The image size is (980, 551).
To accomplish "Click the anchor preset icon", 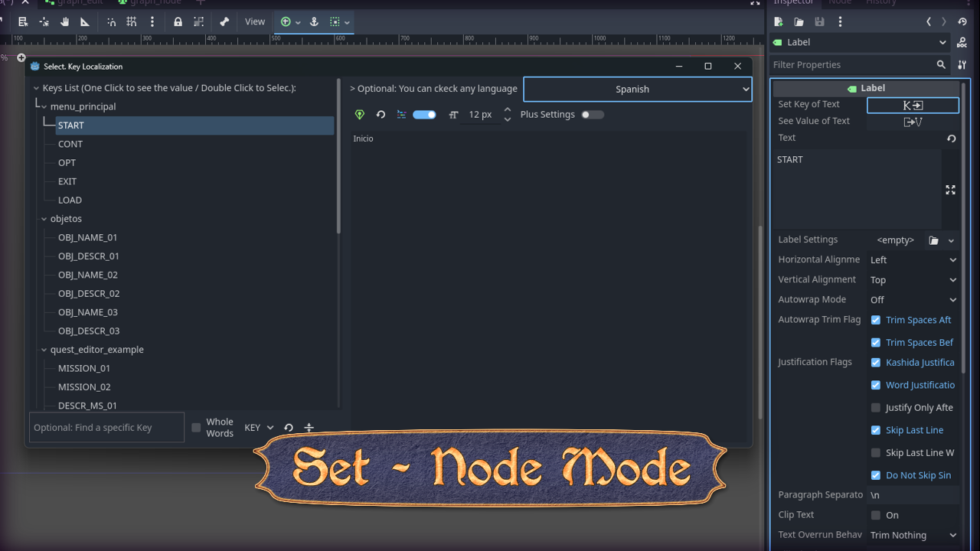I will [x=314, y=22].
